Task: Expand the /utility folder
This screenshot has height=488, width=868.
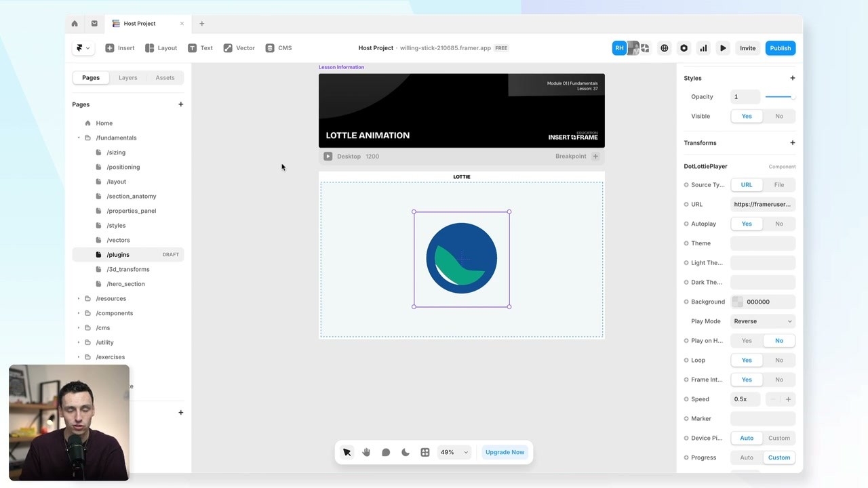Action: pyautogui.click(x=79, y=342)
